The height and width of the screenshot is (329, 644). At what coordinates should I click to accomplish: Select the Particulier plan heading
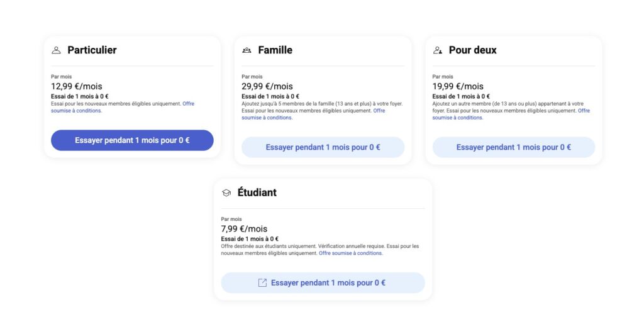pyautogui.click(x=92, y=50)
